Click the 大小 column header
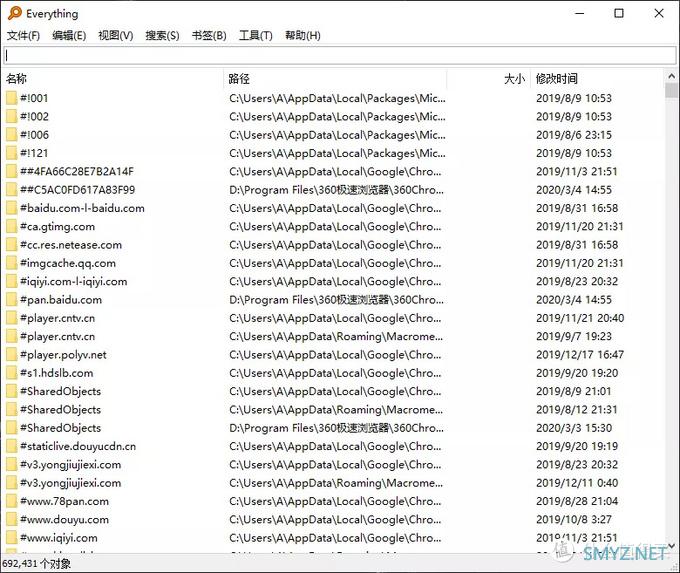 [490, 78]
